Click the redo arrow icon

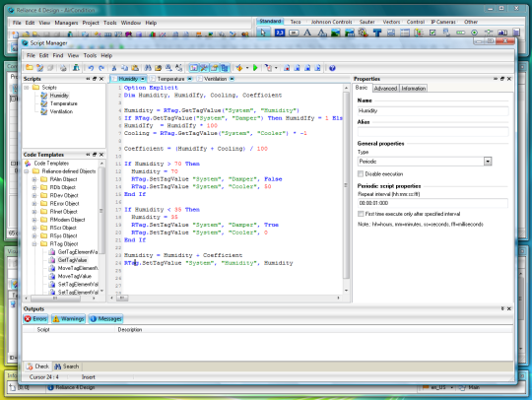coord(101,68)
